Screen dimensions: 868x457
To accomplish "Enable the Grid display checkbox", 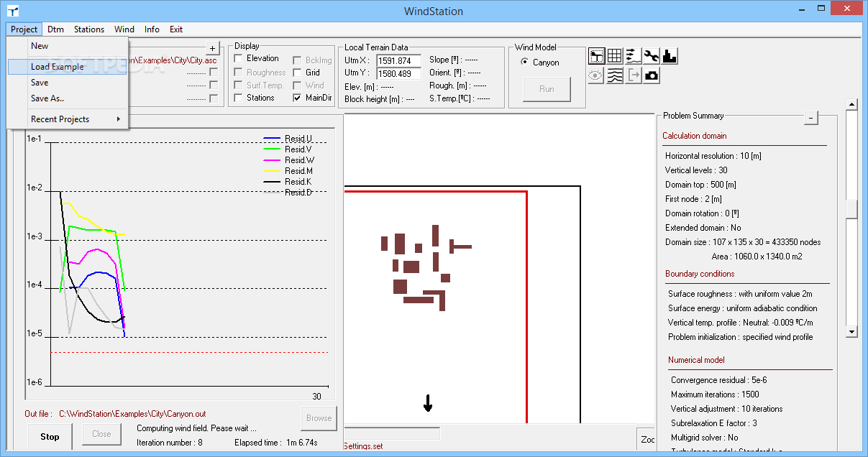I will pos(298,73).
